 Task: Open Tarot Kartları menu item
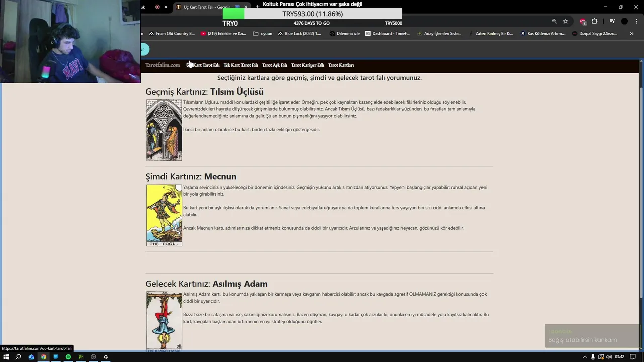click(x=341, y=65)
